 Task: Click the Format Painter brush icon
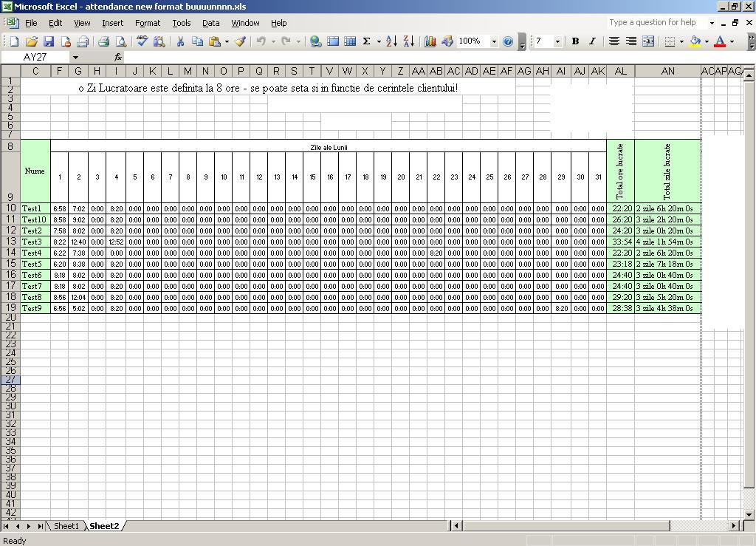click(241, 41)
